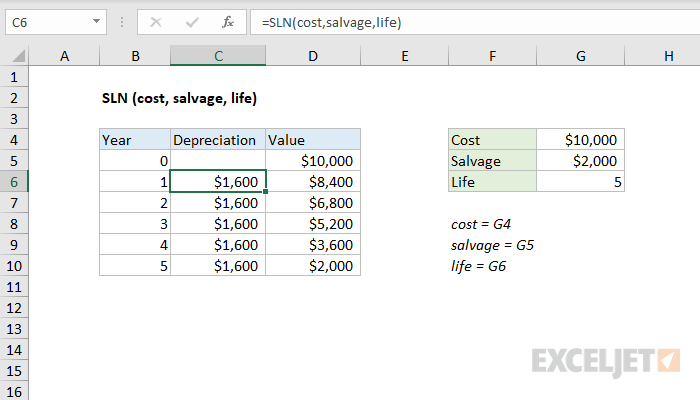Select column F header
The width and height of the screenshot is (700, 400).
coord(492,56)
